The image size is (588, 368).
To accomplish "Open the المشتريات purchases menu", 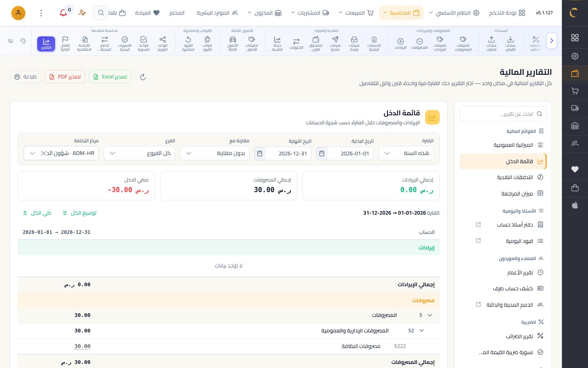I will (x=310, y=13).
